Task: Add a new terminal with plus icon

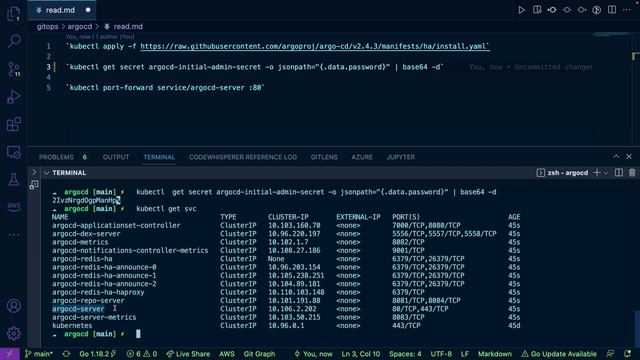Action: 597,173
